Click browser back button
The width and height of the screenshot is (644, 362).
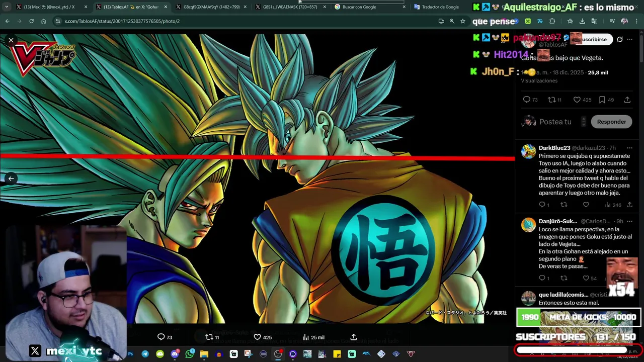point(7,21)
